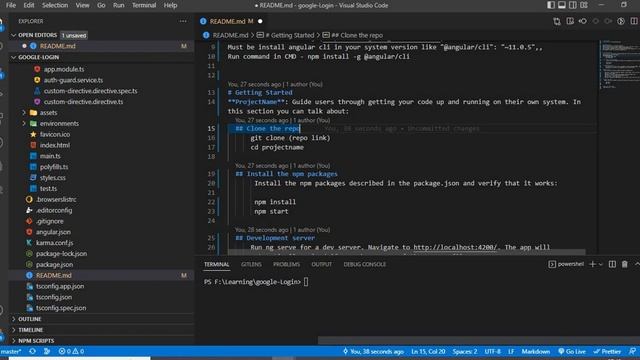Open the Edit menu
The image size is (640, 360).
click(x=29, y=5)
